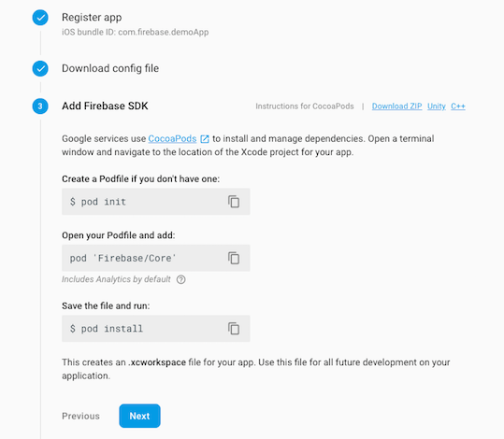Viewport: 504px width, 439px height.
Task: Select the pod 'Firebase/Core' code text
Action: (x=123, y=258)
